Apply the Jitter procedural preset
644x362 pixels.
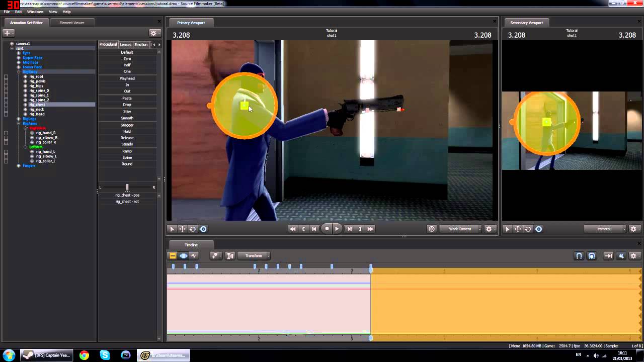coord(127,112)
